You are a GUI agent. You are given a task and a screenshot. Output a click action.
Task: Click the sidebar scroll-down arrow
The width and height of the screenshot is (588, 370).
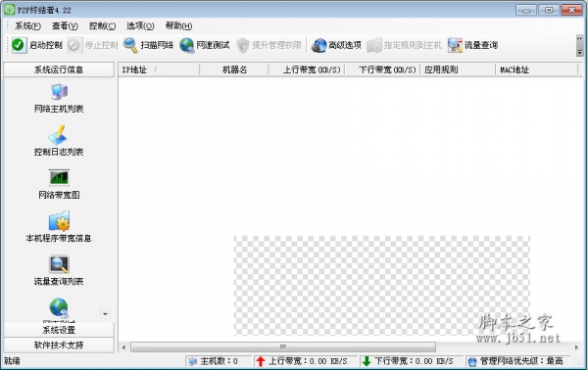point(106,314)
